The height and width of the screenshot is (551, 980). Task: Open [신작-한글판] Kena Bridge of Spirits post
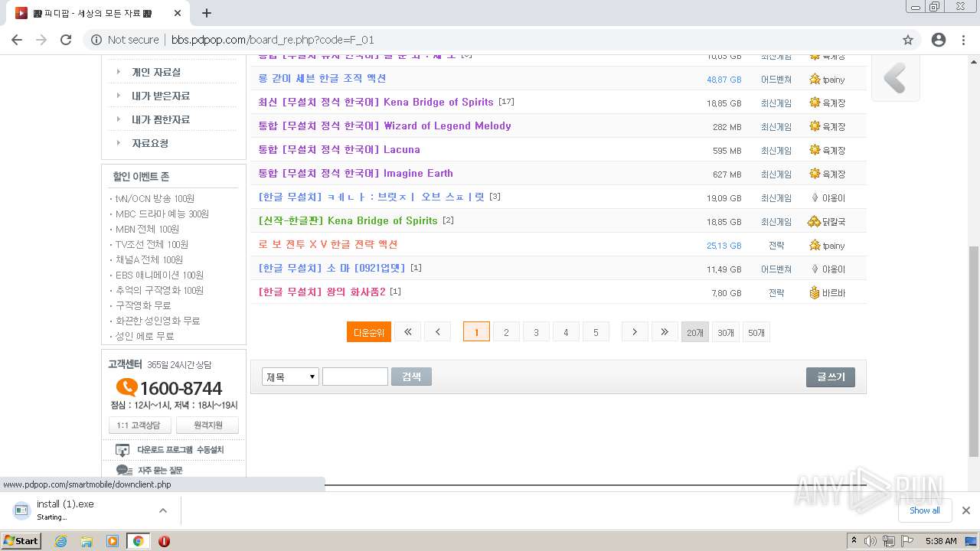pyautogui.click(x=348, y=220)
